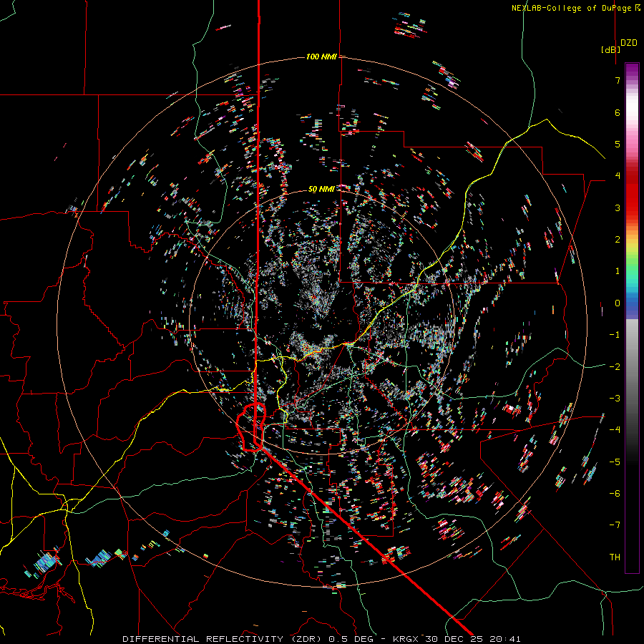
Task: Click the 0 value on the scale
Action: pyautogui.click(x=618, y=303)
